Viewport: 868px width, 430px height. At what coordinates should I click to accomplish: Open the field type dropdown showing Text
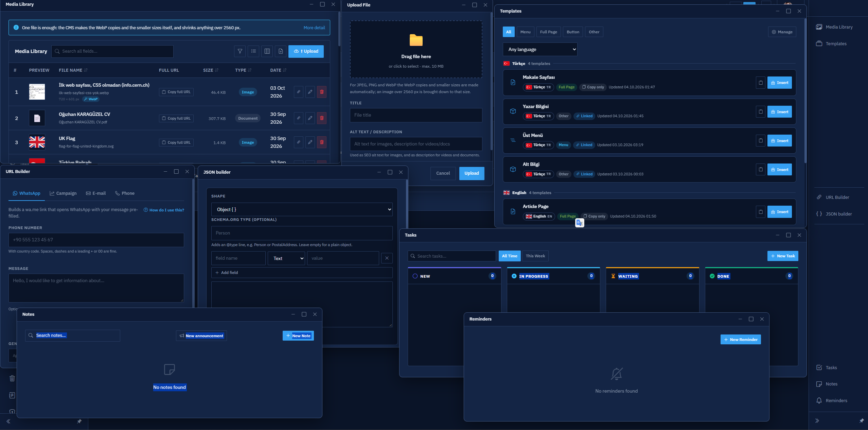point(286,258)
